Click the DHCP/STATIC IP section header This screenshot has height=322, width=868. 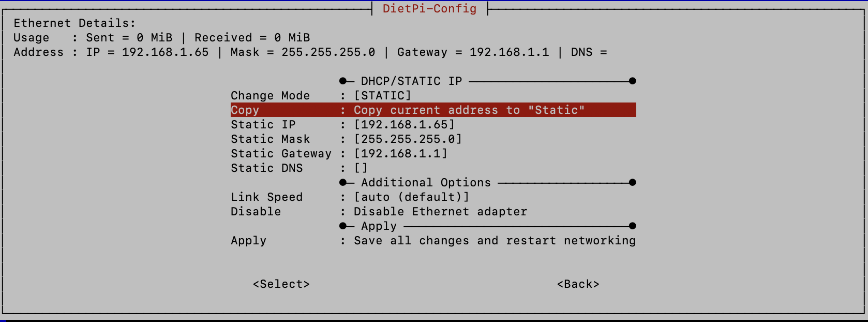click(411, 81)
